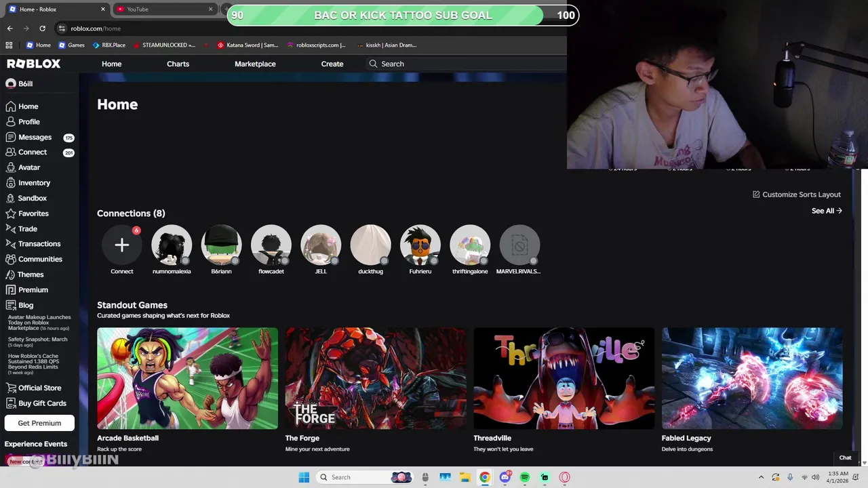Open numnomalexia's connection avatar
868x488 pixels.
[172, 245]
